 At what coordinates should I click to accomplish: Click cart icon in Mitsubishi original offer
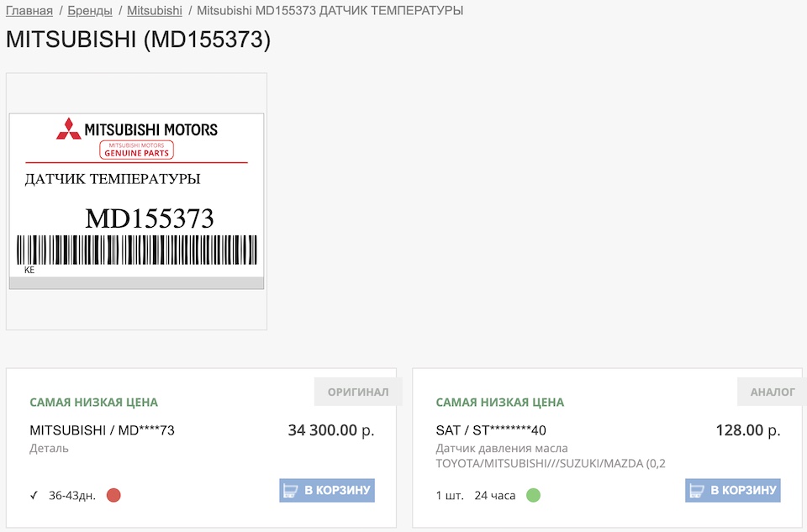(291, 490)
